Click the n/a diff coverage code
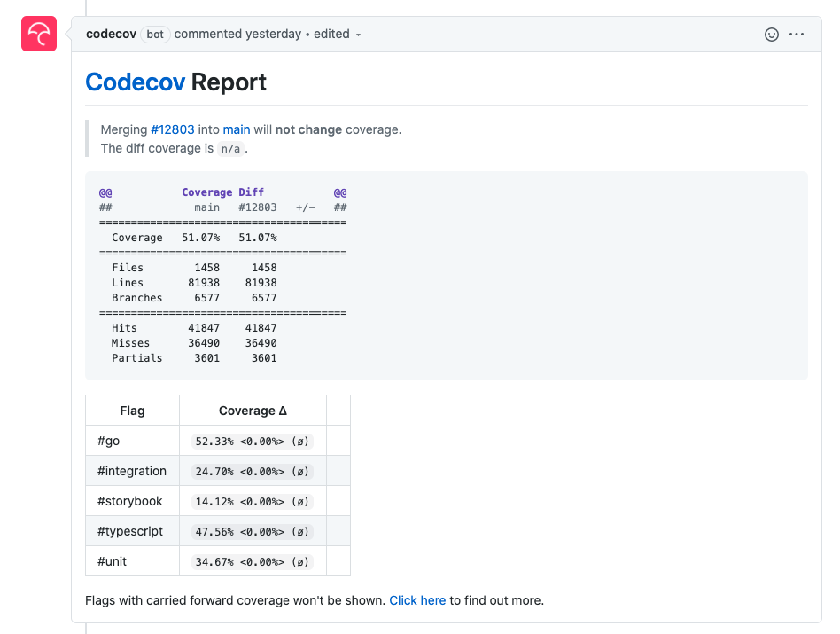Image resolution: width=840 pixels, height=634 pixels. [x=230, y=148]
